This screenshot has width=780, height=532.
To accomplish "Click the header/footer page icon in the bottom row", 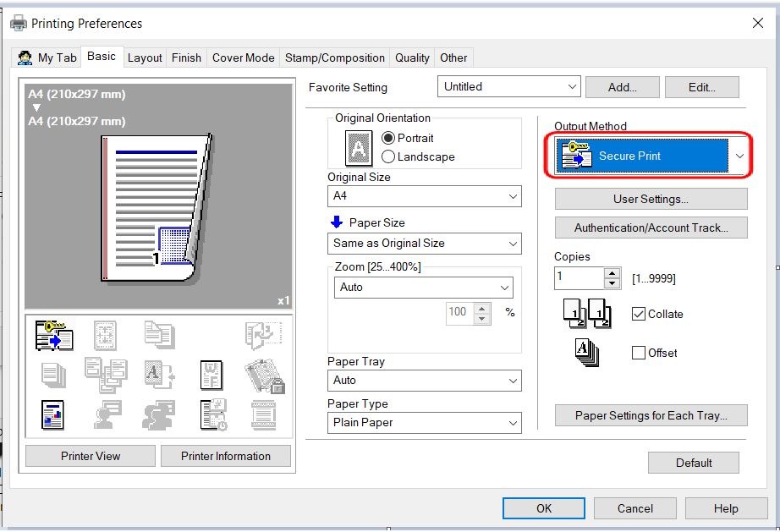I will tap(264, 414).
